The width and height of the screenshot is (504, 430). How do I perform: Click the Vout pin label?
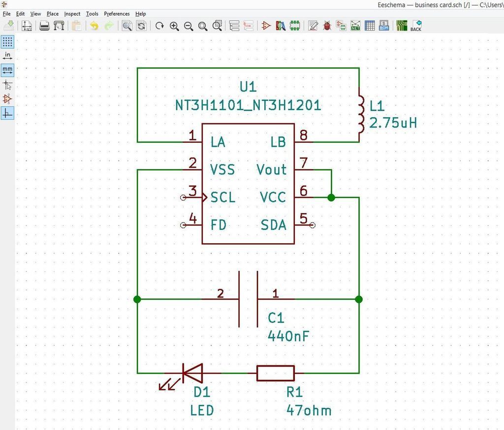tap(271, 169)
